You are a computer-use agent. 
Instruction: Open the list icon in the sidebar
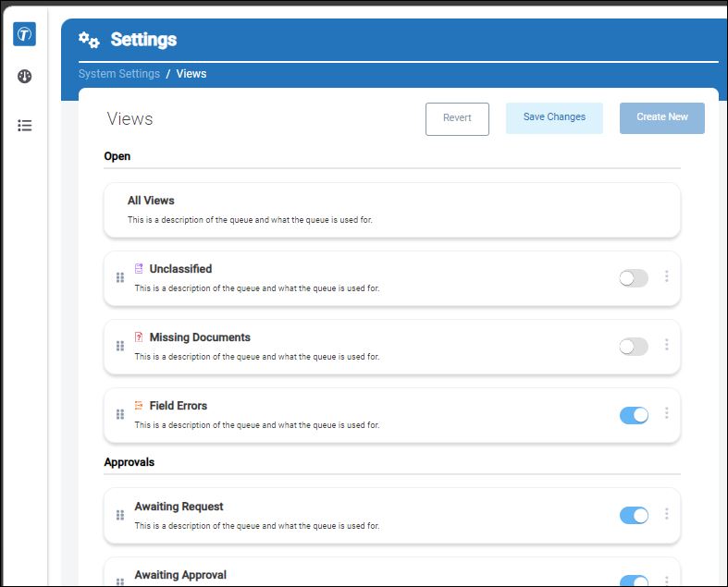point(25,126)
